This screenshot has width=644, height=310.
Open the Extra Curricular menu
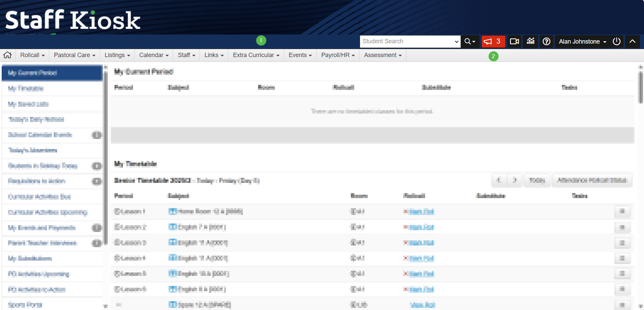[256, 55]
